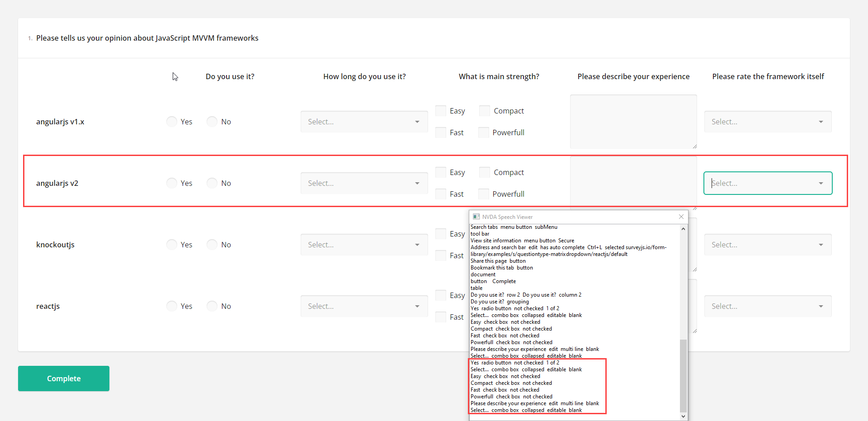Screen dimensions: 868x421
Task: Check the Easy checkbox for angularjs v1.x
Action: coord(440,110)
